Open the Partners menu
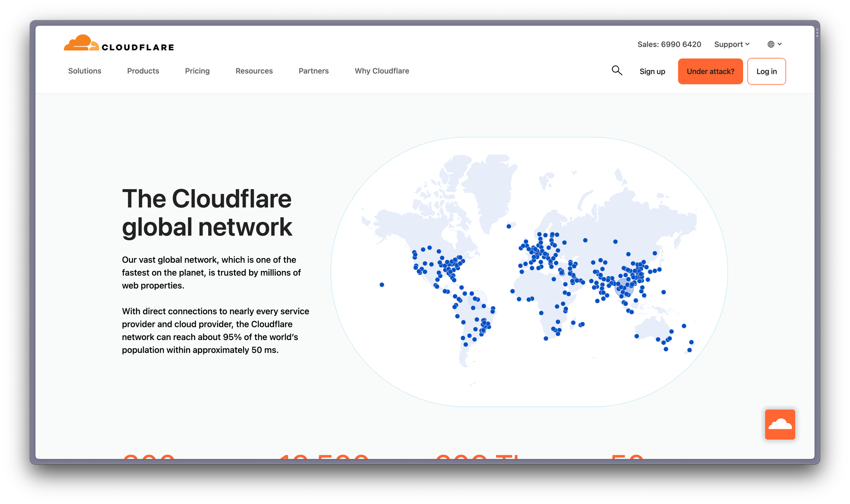Viewport: 850px width, 504px height. [x=314, y=71]
